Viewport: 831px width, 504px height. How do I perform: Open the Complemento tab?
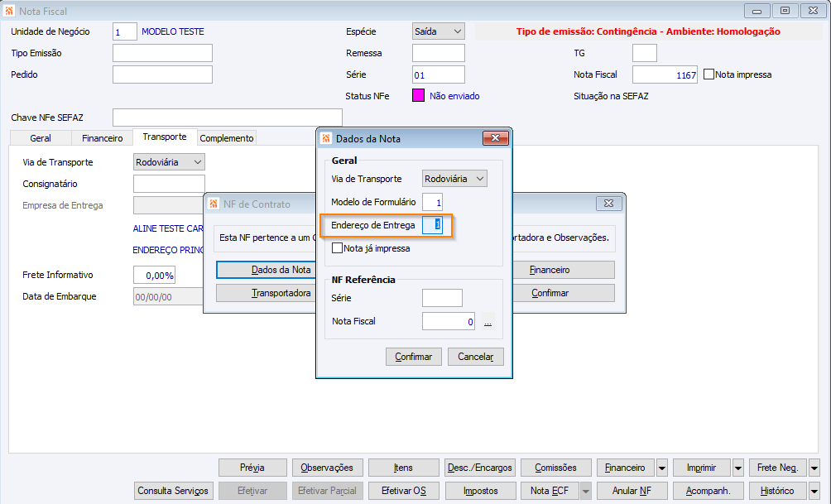point(227,137)
